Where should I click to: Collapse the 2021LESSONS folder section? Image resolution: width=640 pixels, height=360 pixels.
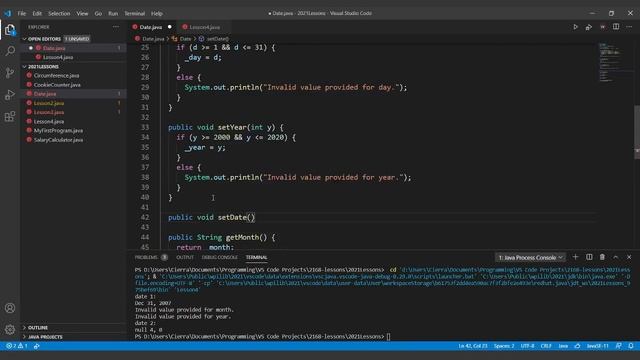(73, 67)
